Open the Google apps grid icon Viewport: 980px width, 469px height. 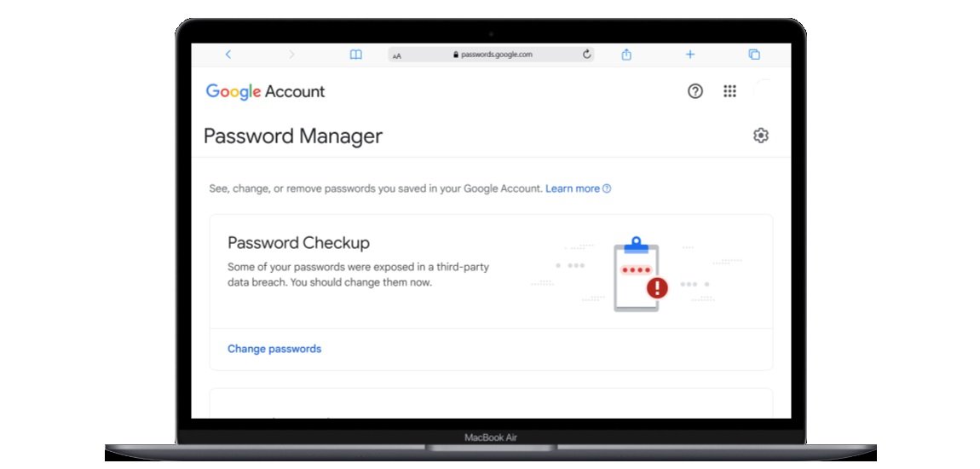[x=730, y=91]
